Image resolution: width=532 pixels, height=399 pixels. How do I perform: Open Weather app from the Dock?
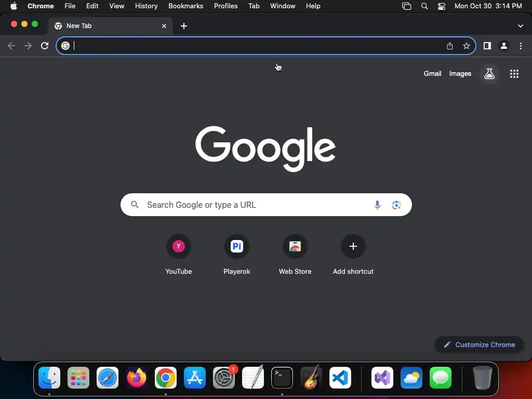tap(411, 378)
